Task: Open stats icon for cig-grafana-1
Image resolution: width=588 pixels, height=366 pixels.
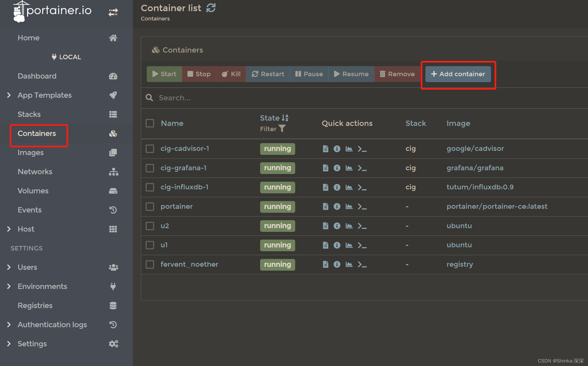Action: point(349,168)
